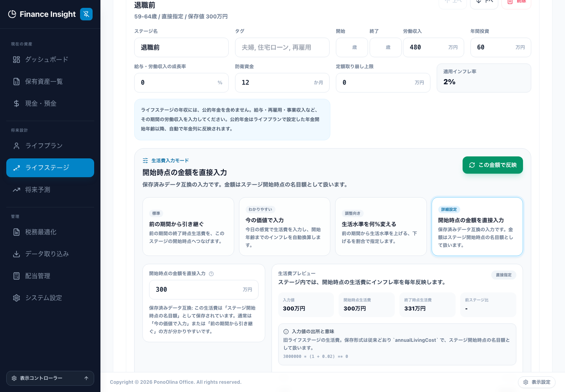Viewport: 565px width, 392px height.
Task: Click the download icon for データ取り込み
Action: [x=16, y=254]
